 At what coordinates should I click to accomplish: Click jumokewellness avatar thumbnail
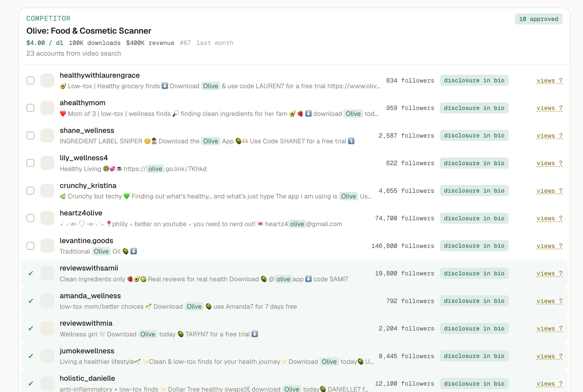[x=47, y=356]
